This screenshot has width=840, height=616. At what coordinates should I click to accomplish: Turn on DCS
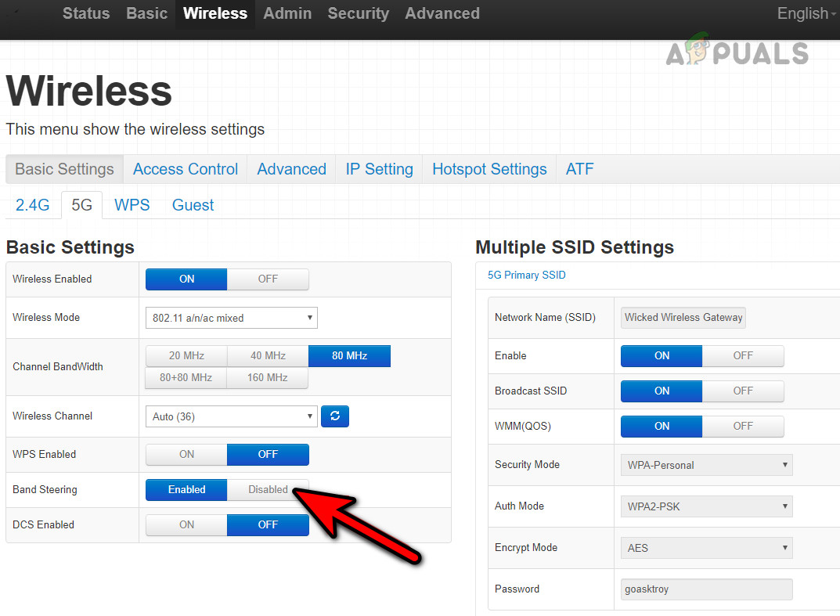click(x=186, y=524)
